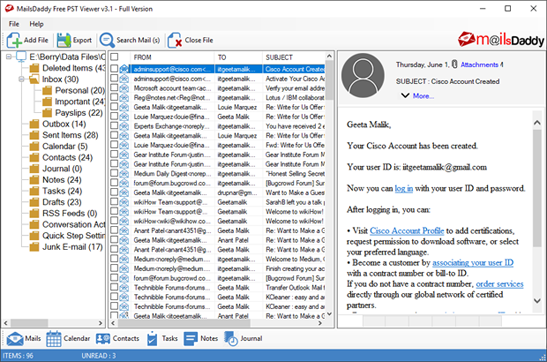Check the Microsoft account team mail checkbox
This screenshot has height=362, width=547.
point(114,88)
